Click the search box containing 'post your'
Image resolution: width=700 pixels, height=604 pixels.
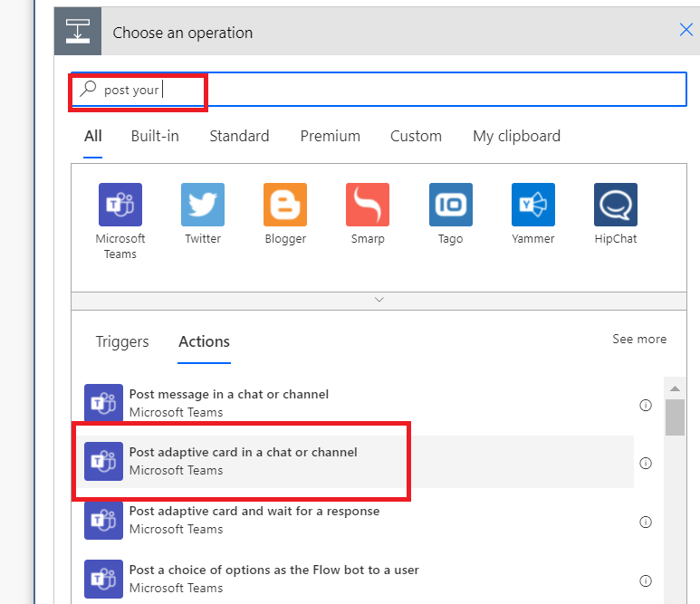click(379, 90)
